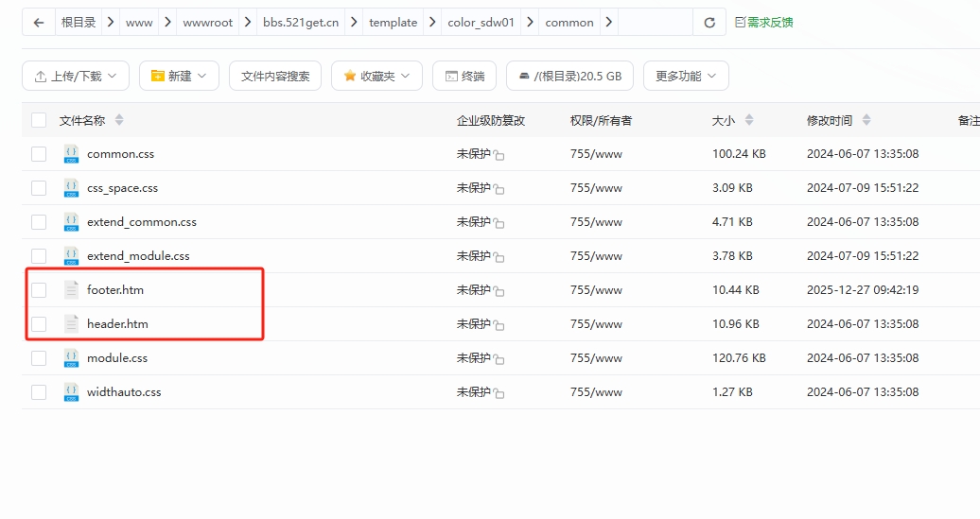980x519 pixels.
Task: Click the extend_module.css file icon
Action: click(x=71, y=256)
